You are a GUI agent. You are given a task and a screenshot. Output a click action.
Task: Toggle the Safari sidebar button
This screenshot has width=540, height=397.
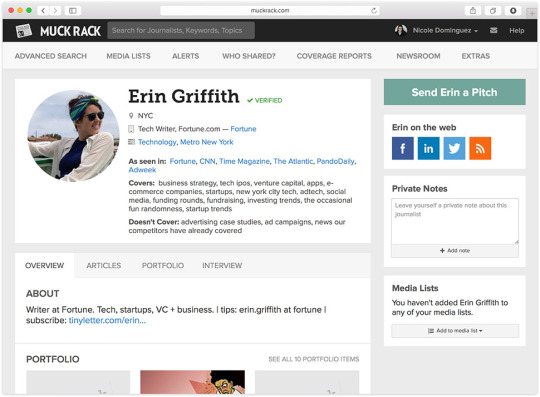tap(73, 11)
